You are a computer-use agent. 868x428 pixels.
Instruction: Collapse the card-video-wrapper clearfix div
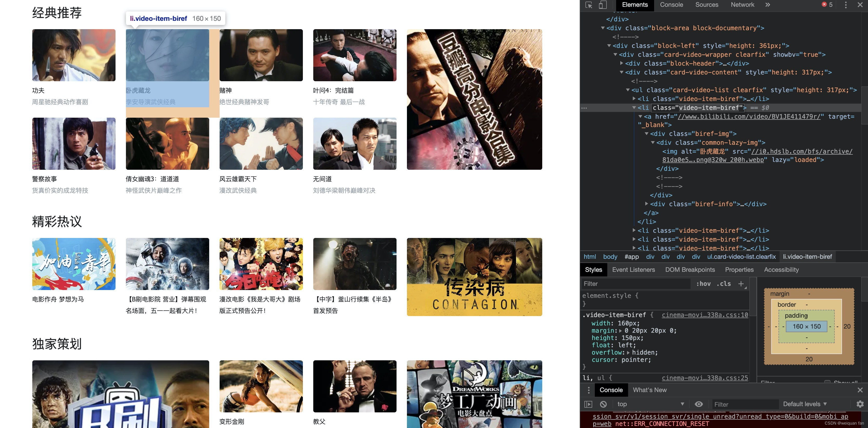615,54
